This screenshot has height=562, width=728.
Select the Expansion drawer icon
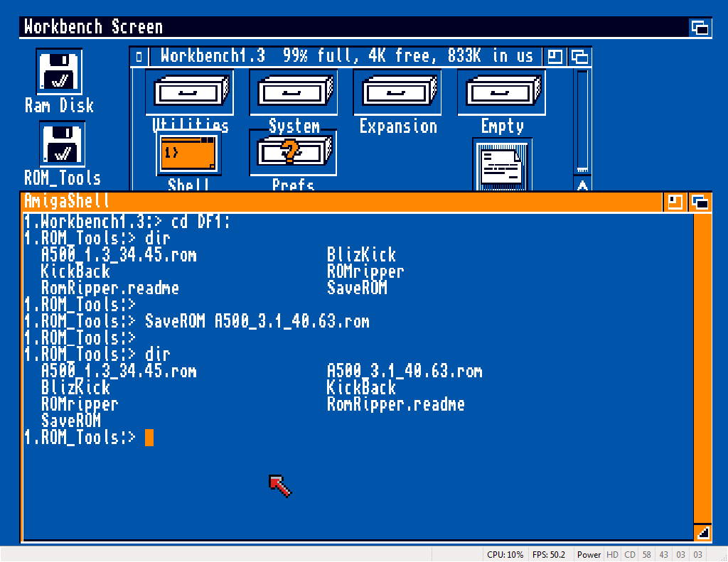[397, 93]
